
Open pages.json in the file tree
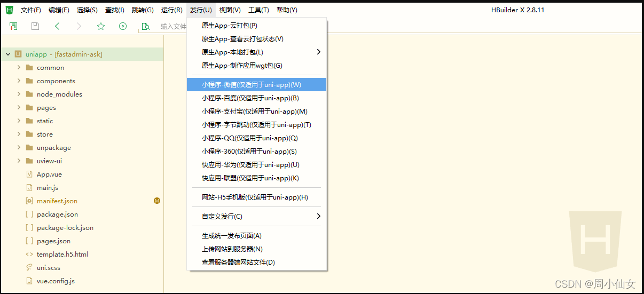[53, 241]
